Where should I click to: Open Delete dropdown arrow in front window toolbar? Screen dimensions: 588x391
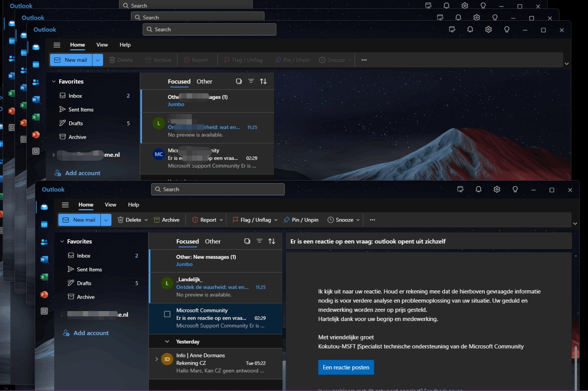[x=146, y=220]
